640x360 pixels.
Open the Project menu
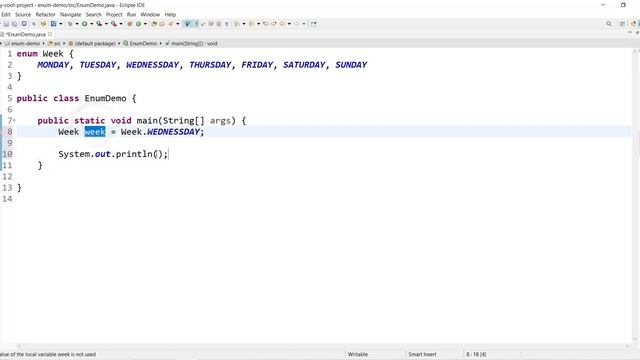pyautogui.click(x=114, y=14)
